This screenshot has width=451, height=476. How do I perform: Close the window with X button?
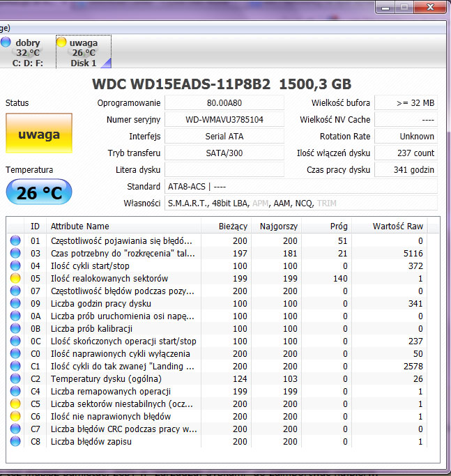430,7
